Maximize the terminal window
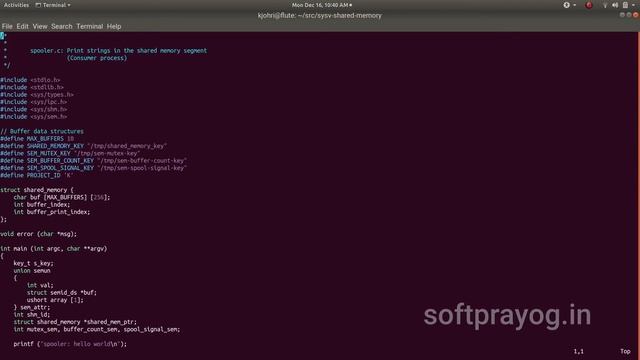Image resolution: width=640 pixels, height=360 pixels. coord(629,15)
